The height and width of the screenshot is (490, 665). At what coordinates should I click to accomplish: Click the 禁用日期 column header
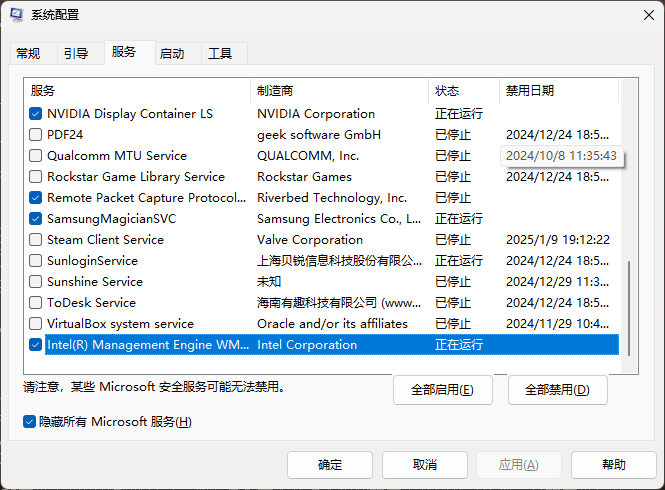click(x=559, y=90)
